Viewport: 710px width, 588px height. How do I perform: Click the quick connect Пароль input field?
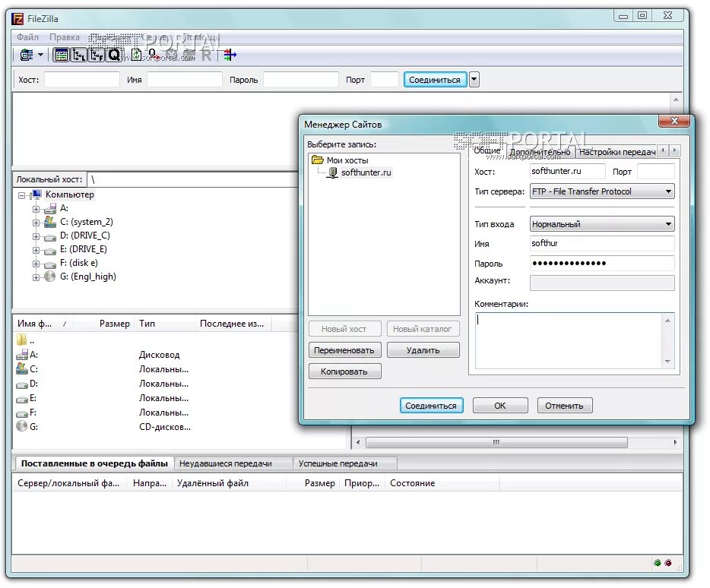pos(301,80)
